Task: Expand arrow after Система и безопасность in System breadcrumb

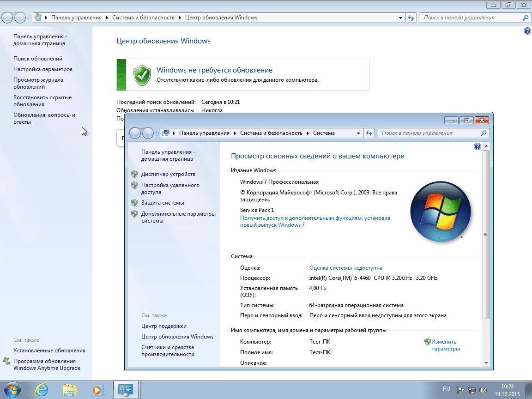Action: [308, 133]
